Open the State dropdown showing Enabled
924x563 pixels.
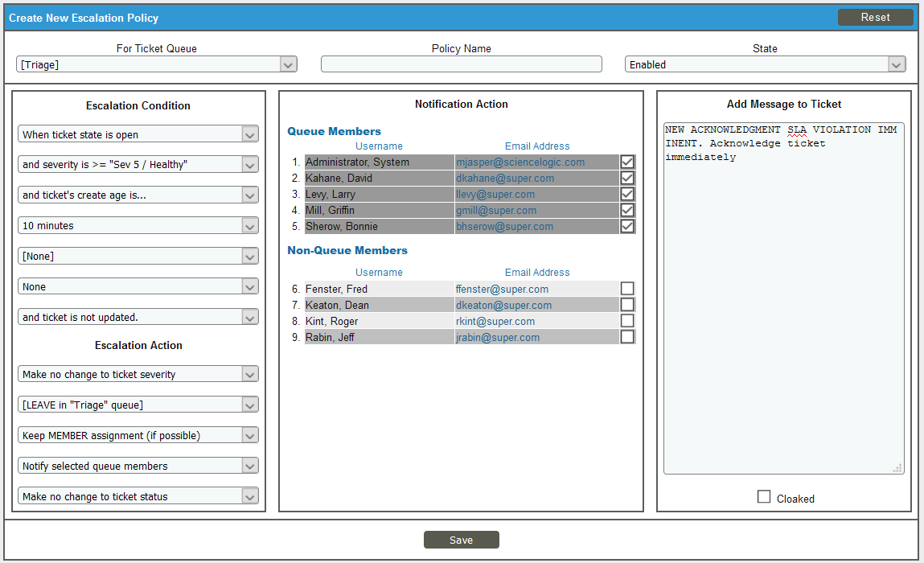[x=765, y=65]
